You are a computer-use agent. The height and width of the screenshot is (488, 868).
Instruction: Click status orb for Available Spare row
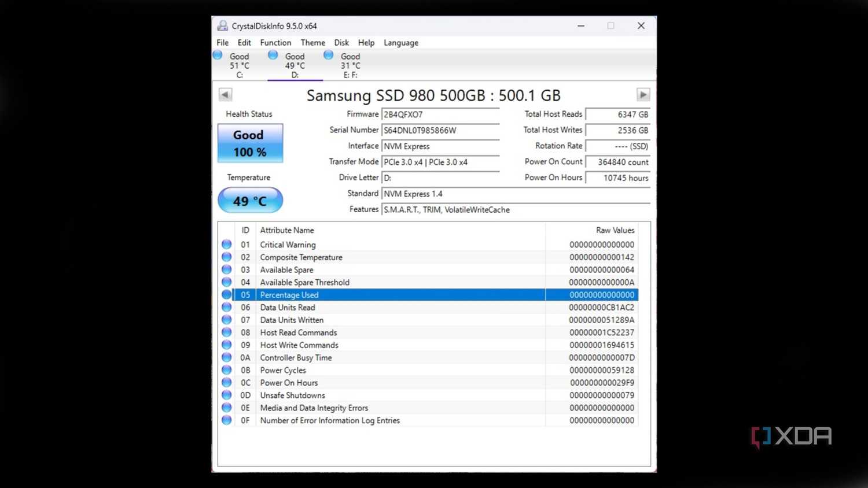(226, 270)
